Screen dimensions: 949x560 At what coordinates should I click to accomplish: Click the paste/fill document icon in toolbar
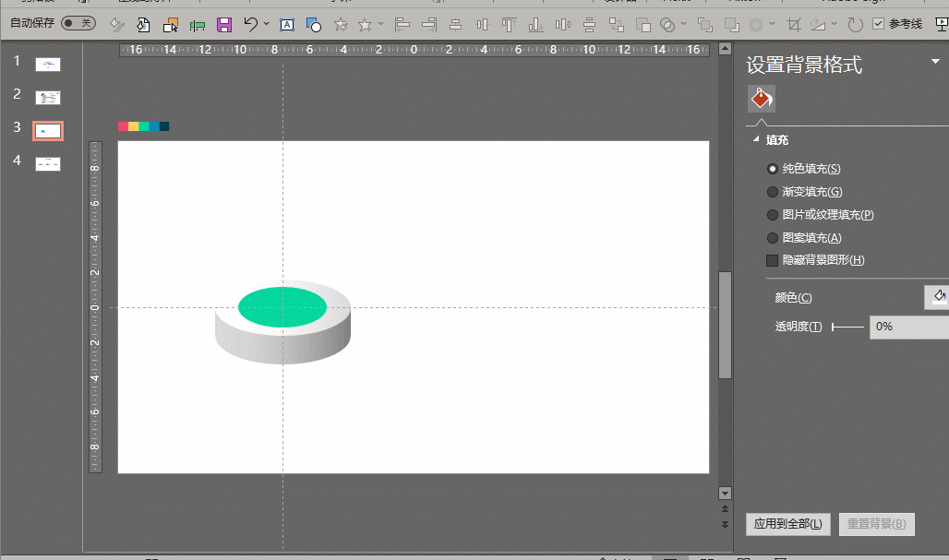pos(143,25)
